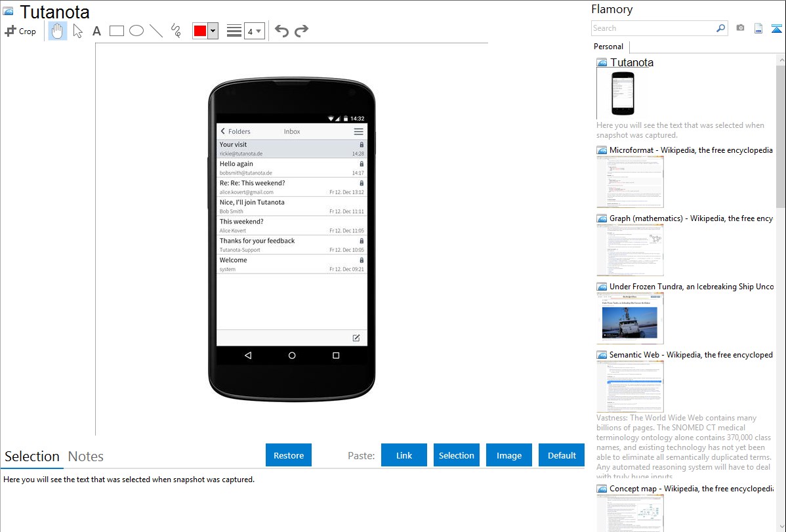Open the Tutanota snapshot title link
Screen dimensions: 786x532
632,63
